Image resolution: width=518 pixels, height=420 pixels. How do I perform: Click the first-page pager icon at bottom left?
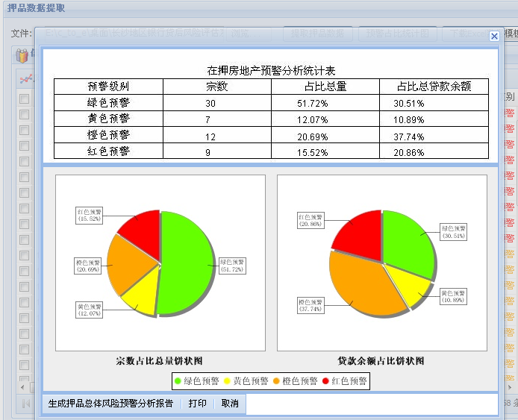[26, 403]
